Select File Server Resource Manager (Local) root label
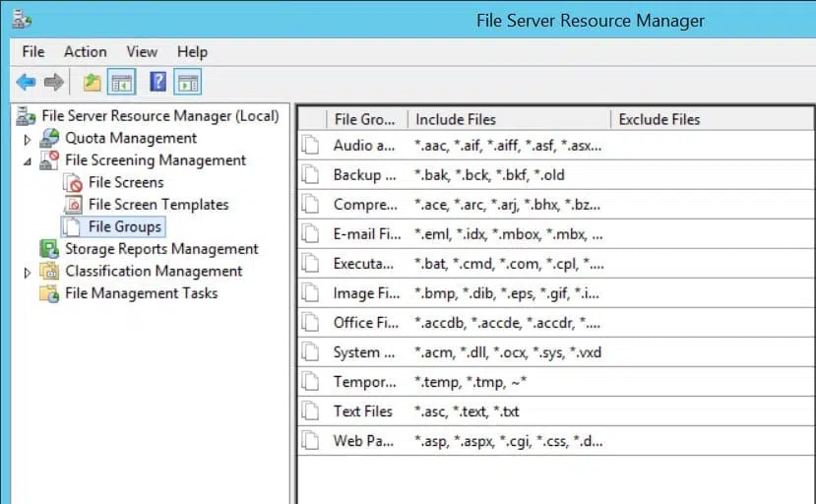816x504 pixels. 160,115
